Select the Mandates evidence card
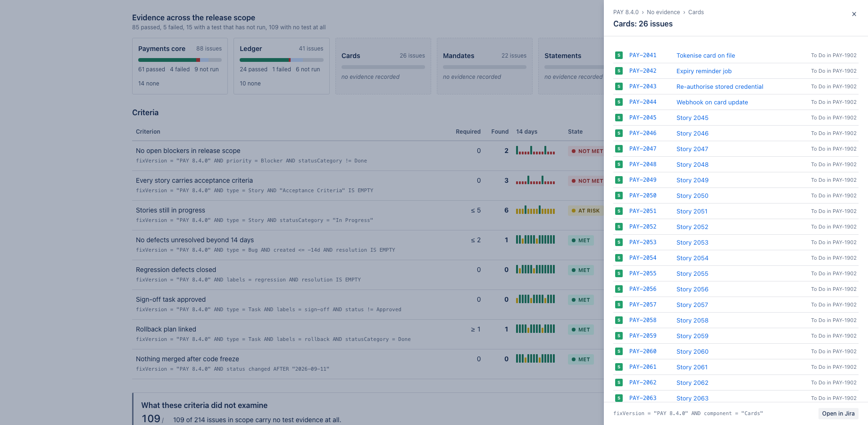Image resolution: width=868 pixels, height=425 pixels. 484,66
